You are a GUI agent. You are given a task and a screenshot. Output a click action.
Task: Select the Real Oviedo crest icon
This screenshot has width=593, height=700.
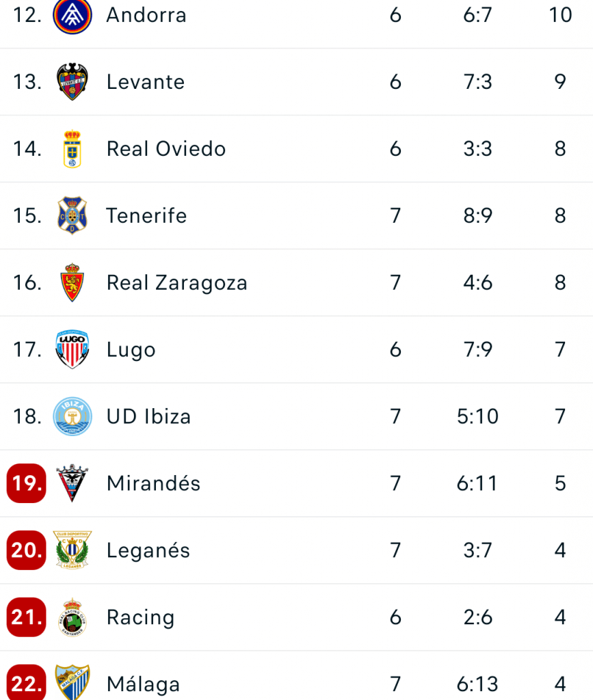tap(72, 149)
